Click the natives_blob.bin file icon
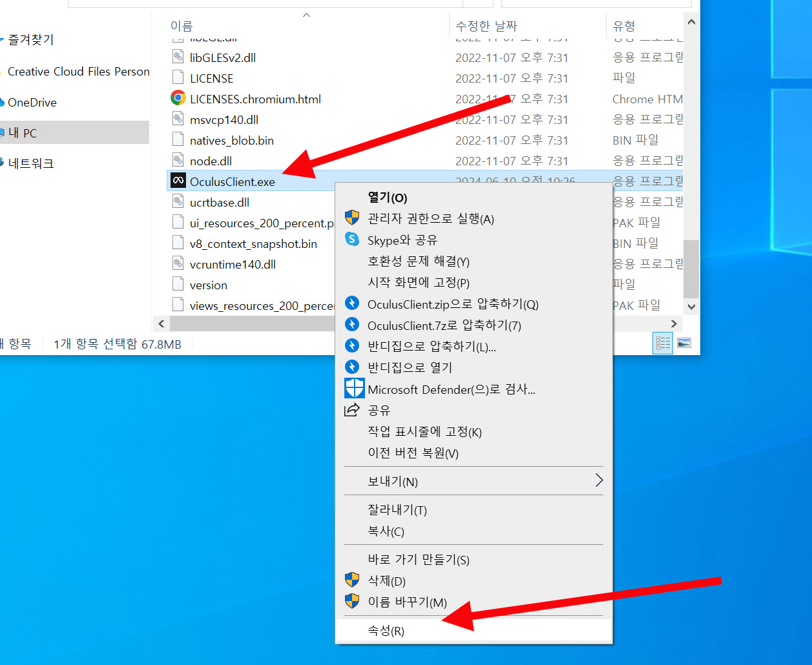812x665 pixels. pyautogui.click(x=178, y=139)
